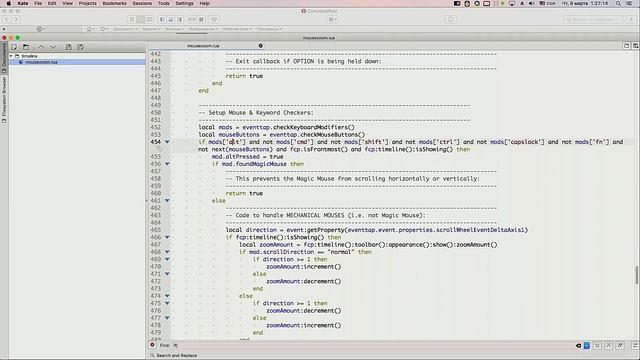The image size is (640, 360).
Task: Switch to the mousezoom.lua editor tab
Action: 203,46
